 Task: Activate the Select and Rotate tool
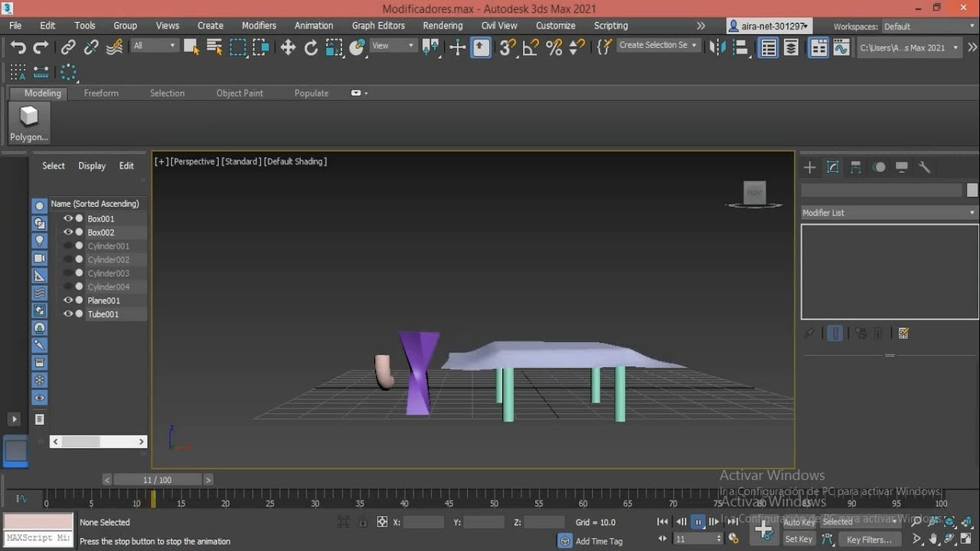(x=311, y=47)
